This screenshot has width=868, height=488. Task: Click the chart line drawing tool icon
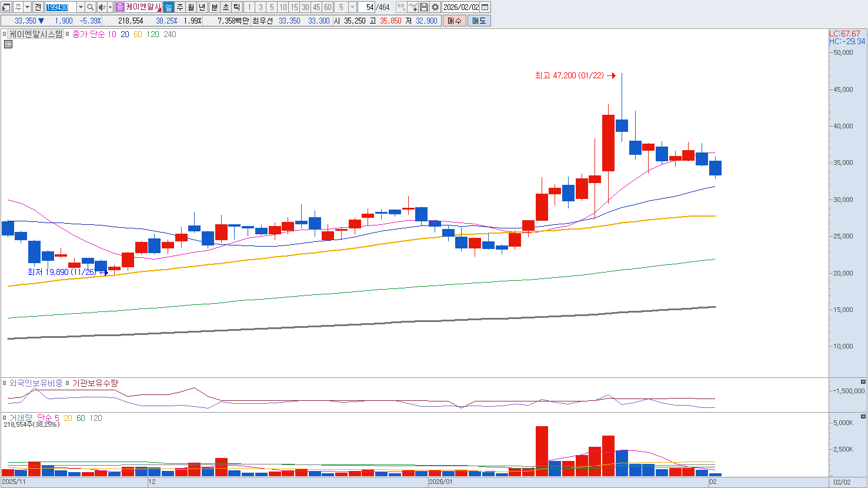coord(413,7)
